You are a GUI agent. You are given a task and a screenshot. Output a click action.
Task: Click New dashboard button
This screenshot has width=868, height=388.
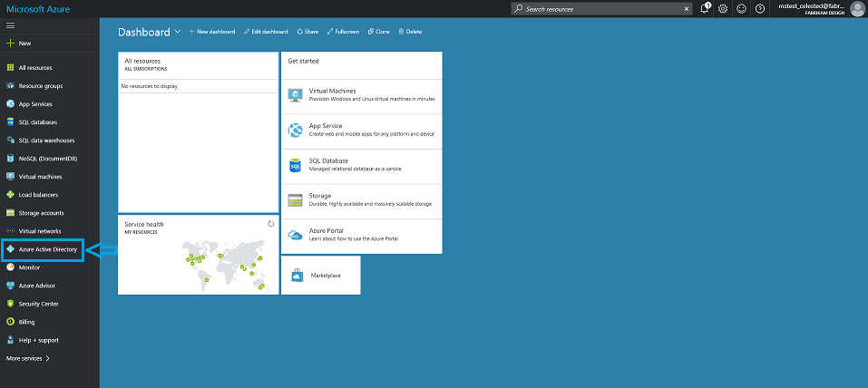[x=212, y=32]
